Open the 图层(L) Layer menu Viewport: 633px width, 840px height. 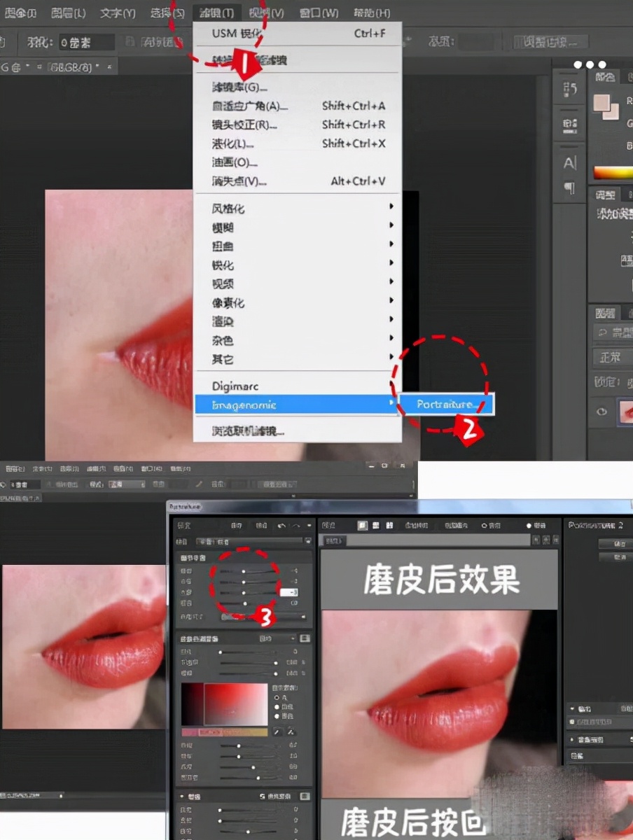(68, 13)
